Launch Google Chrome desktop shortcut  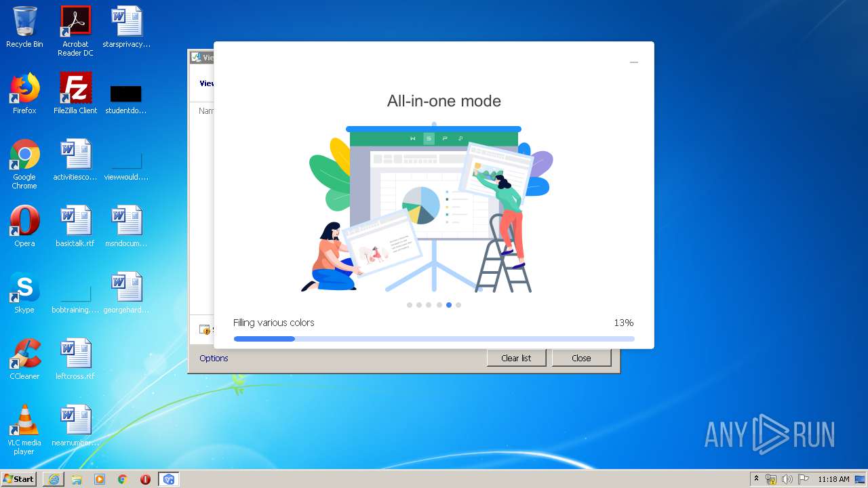(24, 164)
